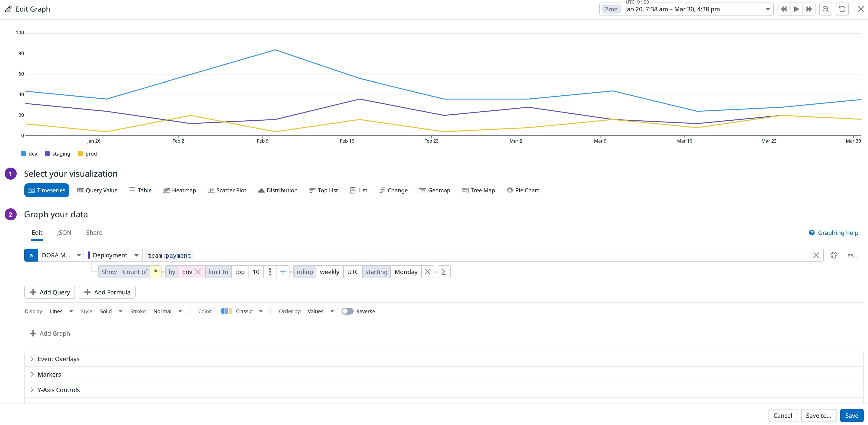Open the Deployment metric dropdown

[137, 255]
